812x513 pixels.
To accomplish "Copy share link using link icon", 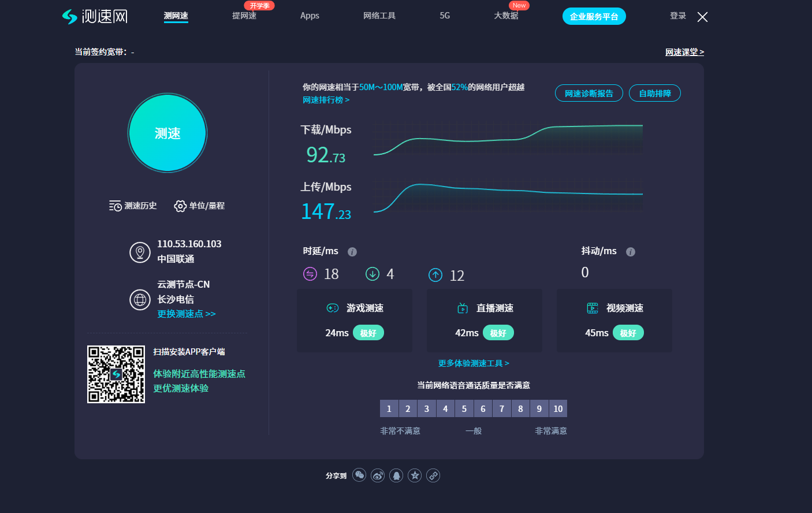I will pyautogui.click(x=433, y=475).
